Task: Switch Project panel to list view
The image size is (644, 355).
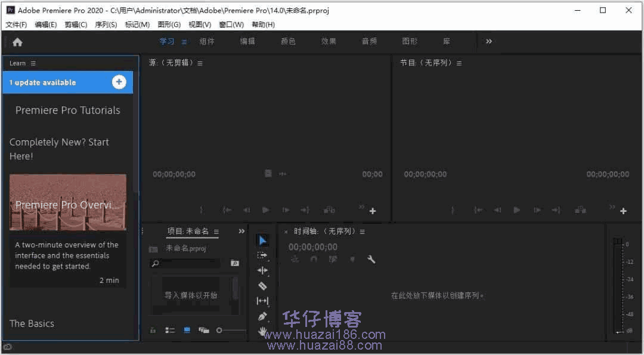Action: pos(169,330)
